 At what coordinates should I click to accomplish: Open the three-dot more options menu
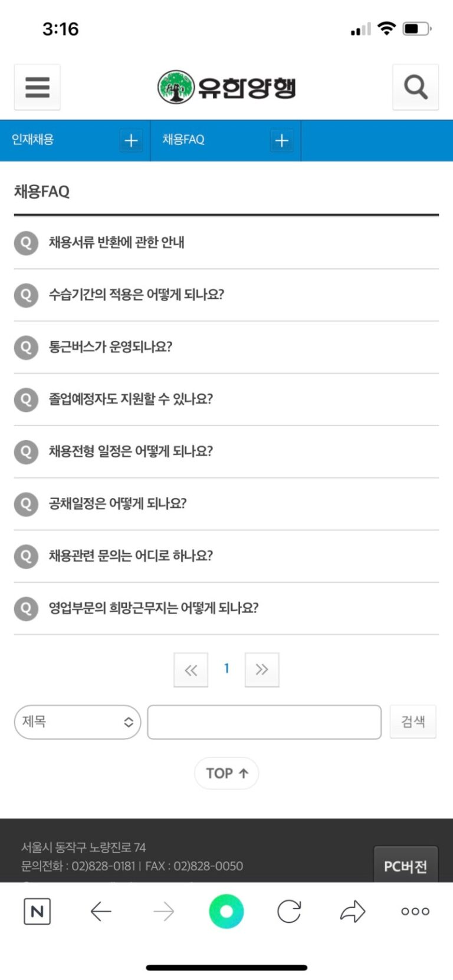(x=415, y=911)
